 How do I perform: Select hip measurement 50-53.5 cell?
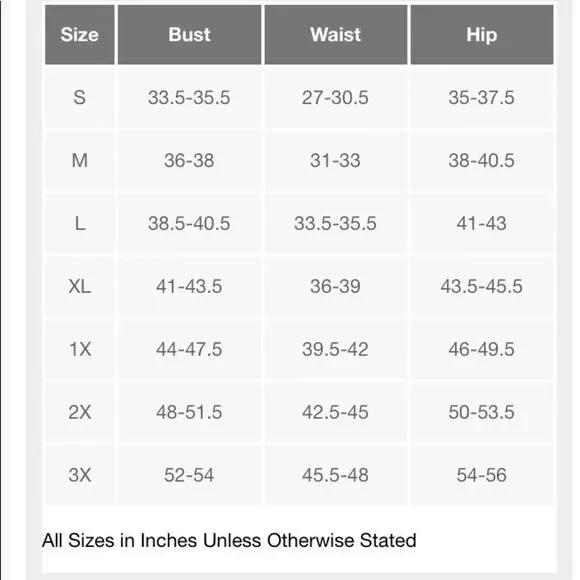(x=482, y=412)
